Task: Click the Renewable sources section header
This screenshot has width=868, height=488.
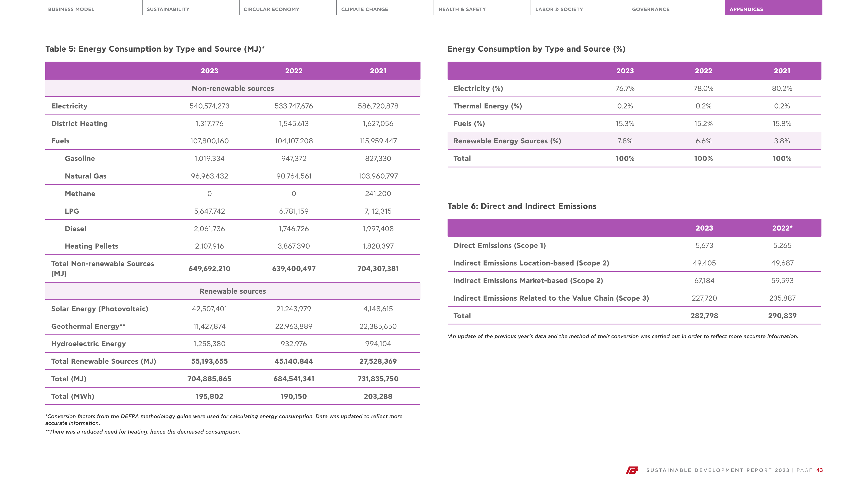Action: click(x=232, y=291)
